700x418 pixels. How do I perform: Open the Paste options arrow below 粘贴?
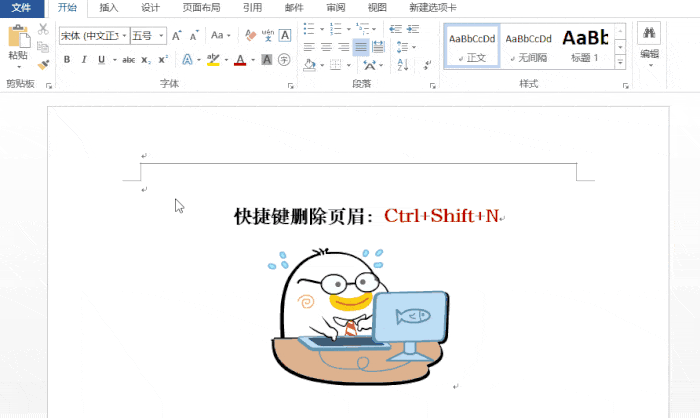click(19, 67)
